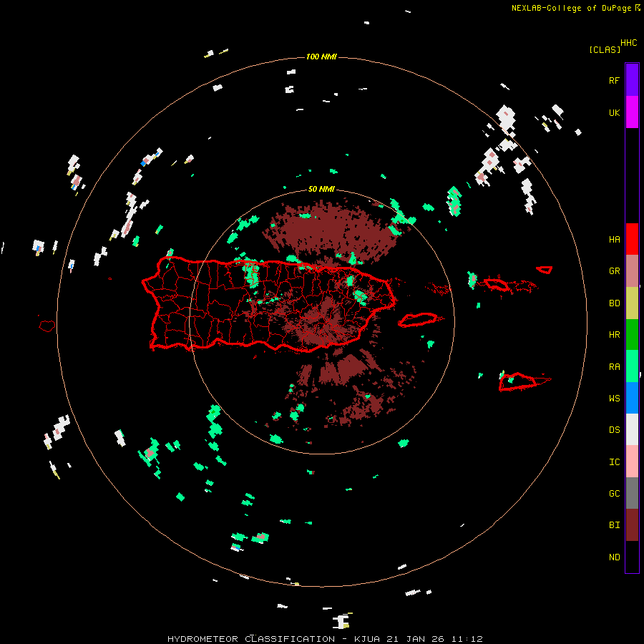644x644 pixels.
Task: Click the WS legend label
Action: click(x=614, y=398)
